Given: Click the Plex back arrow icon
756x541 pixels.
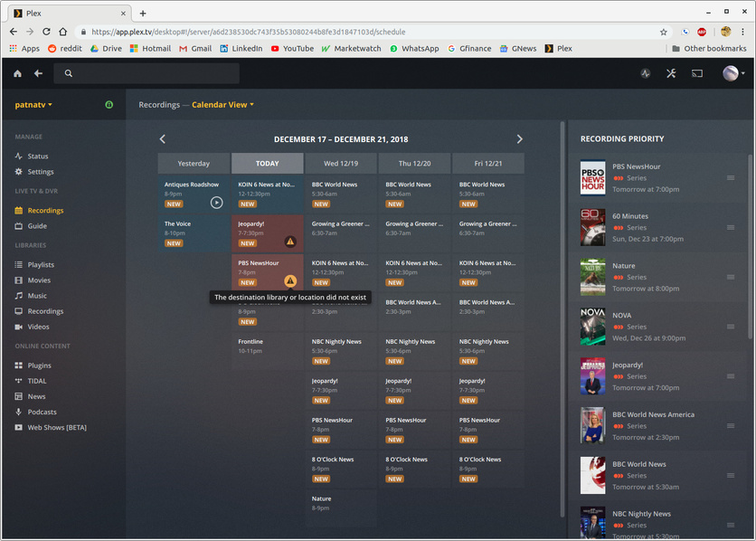Looking at the screenshot, I should tap(38, 73).
